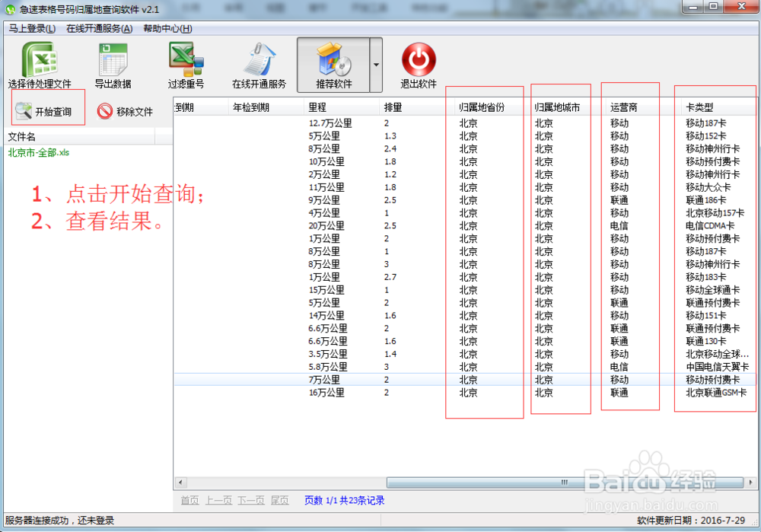Click the 排量 column header

tap(416, 107)
